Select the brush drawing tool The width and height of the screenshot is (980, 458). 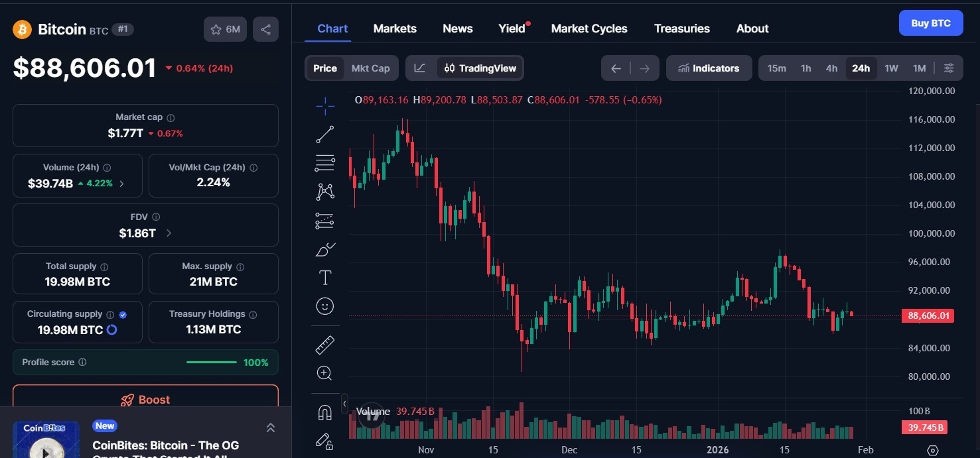click(325, 250)
